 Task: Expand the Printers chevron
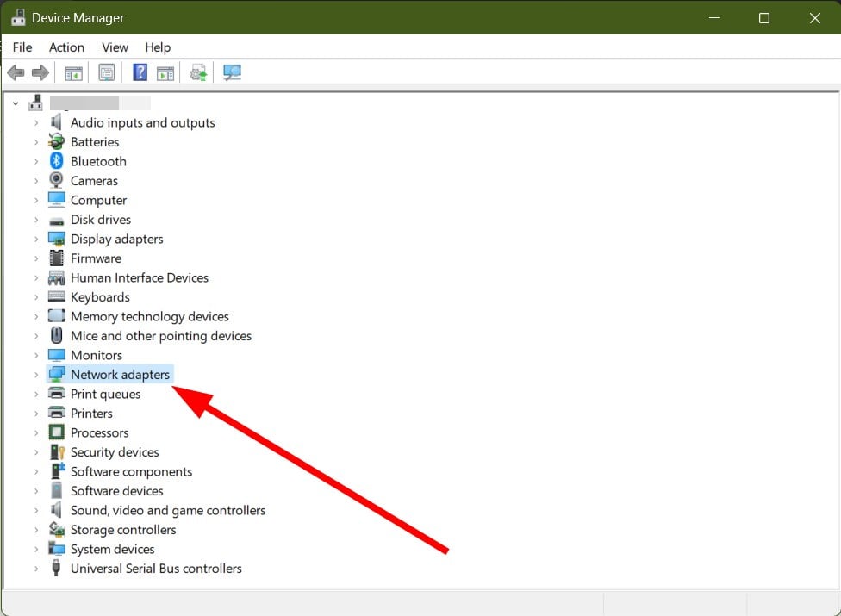(x=36, y=414)
